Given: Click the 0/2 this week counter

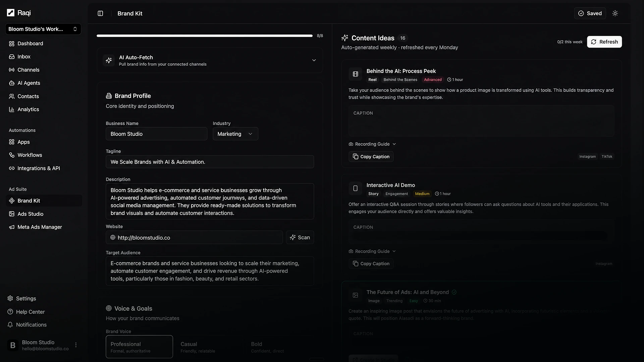Looking at the screenshot, I should [x=570, y=42].
